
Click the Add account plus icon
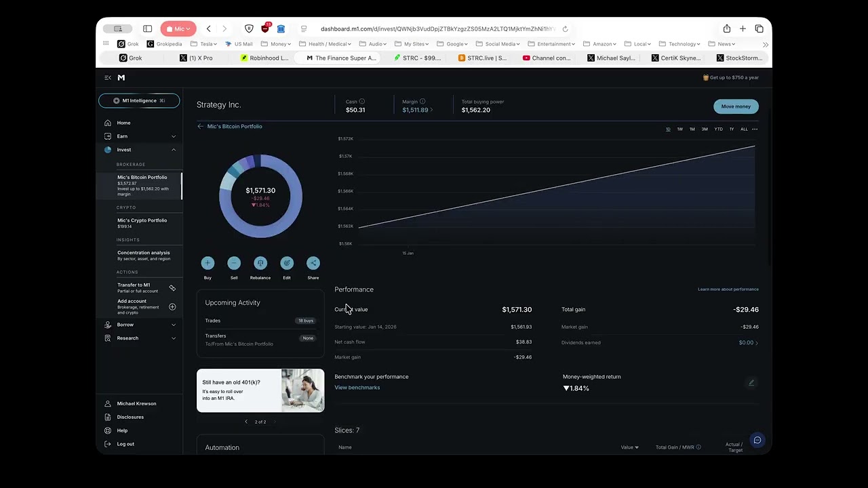(172, 307)
